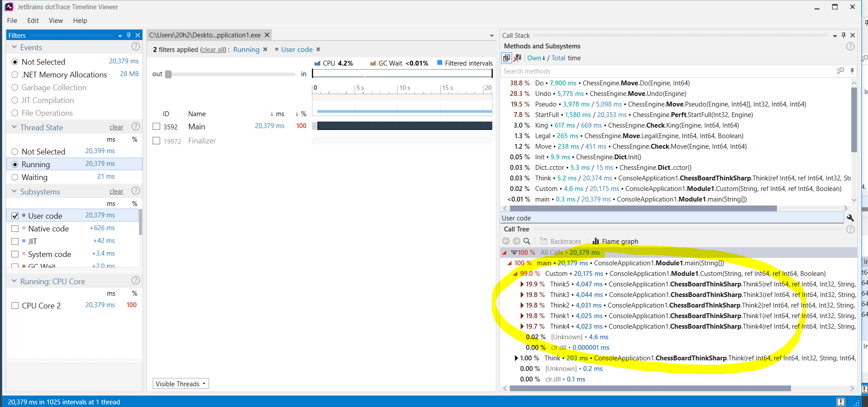Open the Visible Threads dropdown

181,384
